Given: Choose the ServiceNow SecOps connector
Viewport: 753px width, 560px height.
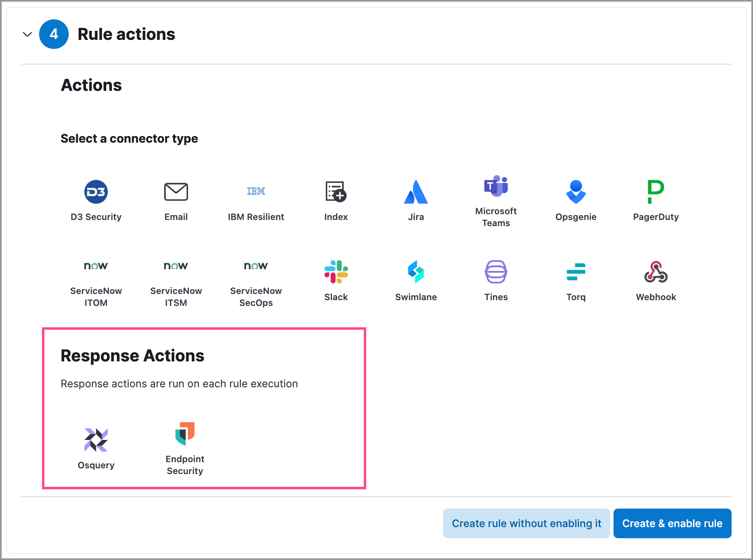Looking at the screenshot, I should pos(256,280).
